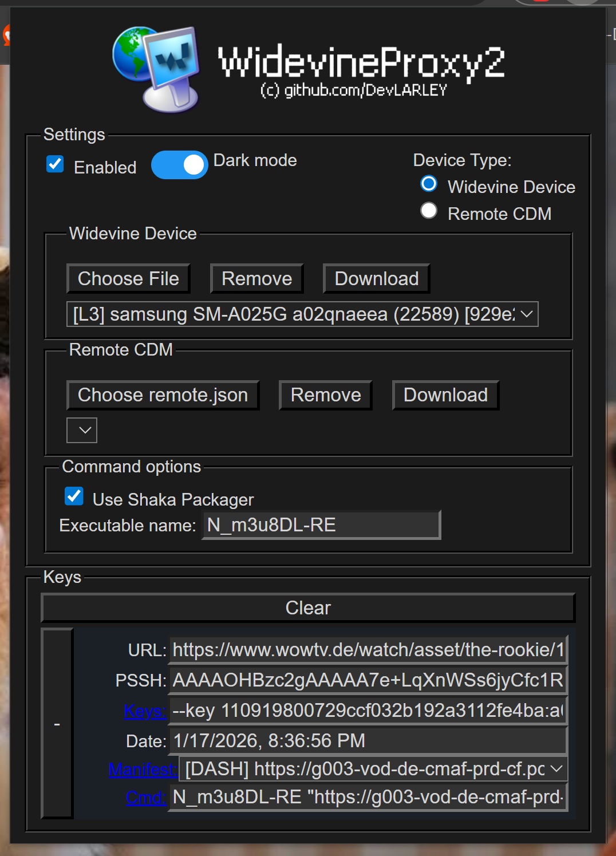Click the Choose remote.json button
The width and height of the screenshot is (616, 856).
click(x=163, y=395)
